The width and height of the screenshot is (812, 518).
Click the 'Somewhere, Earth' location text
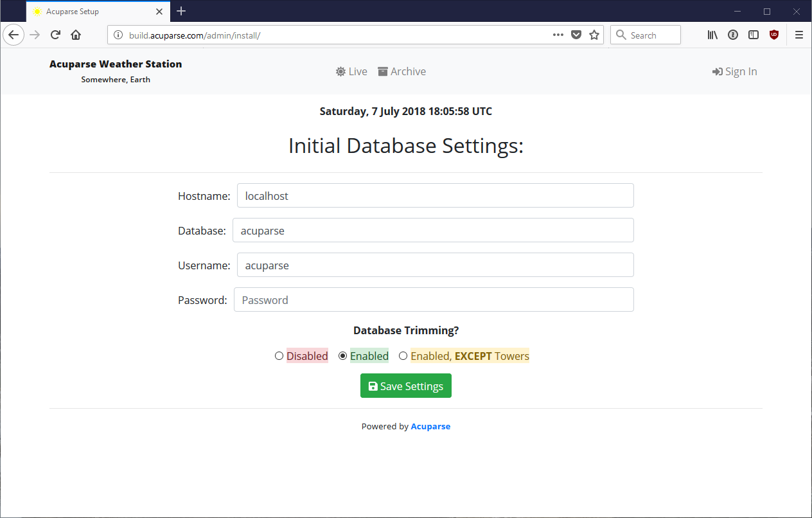[x=116, y=80]
